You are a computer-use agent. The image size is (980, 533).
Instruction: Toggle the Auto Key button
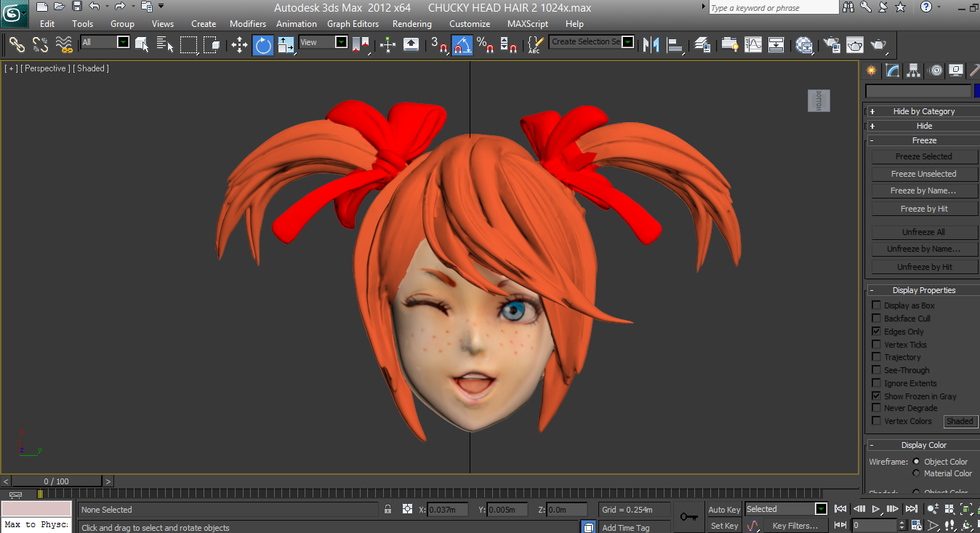pos(724,510)
